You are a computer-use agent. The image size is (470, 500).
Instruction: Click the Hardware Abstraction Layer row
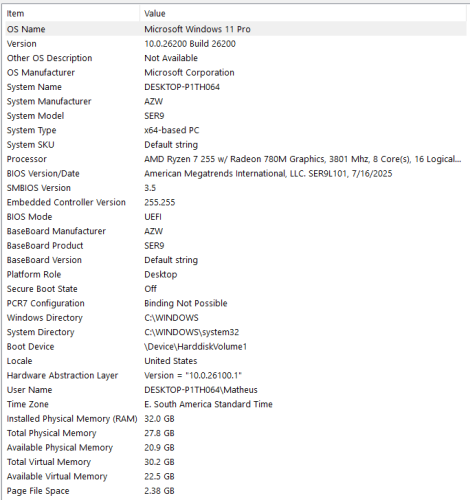236,375
